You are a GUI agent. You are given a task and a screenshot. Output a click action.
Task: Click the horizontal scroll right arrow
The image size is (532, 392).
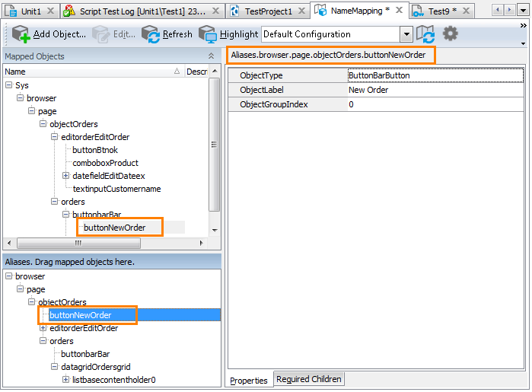201,243
